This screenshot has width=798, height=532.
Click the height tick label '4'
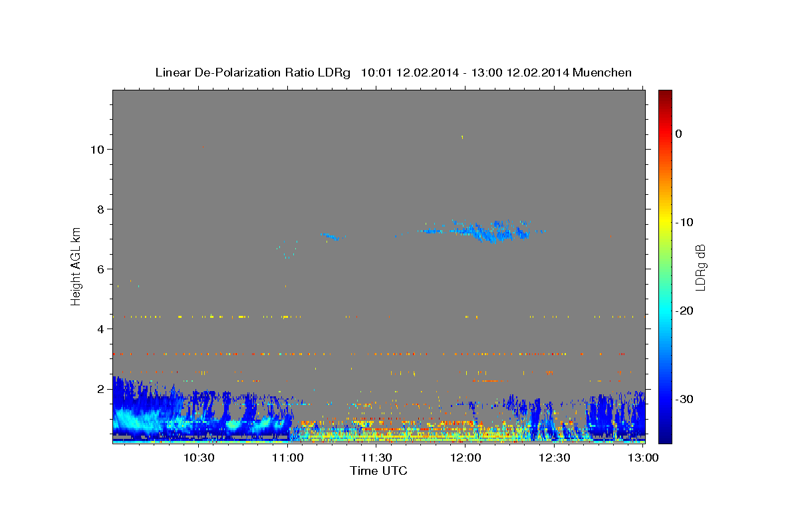click(x=101, y=329)
